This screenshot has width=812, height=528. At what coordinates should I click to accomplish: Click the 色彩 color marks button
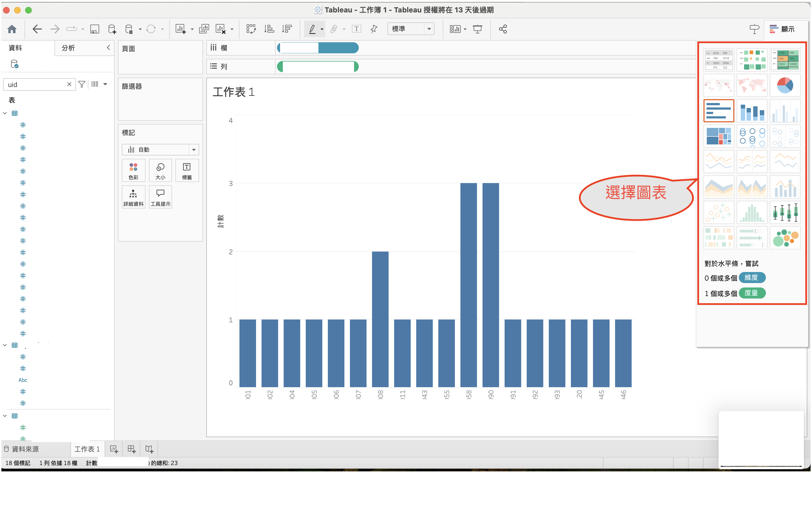click(133, 171)
